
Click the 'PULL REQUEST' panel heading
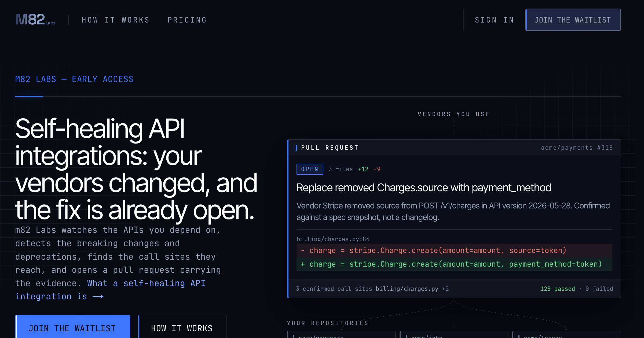click(x=330, y=148)
